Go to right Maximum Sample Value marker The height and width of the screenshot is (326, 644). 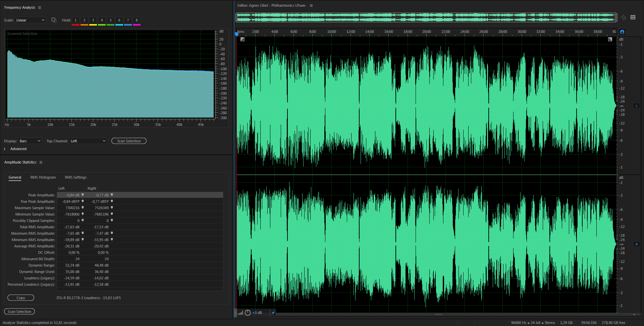pyautogui.click(x=112, y=207)
